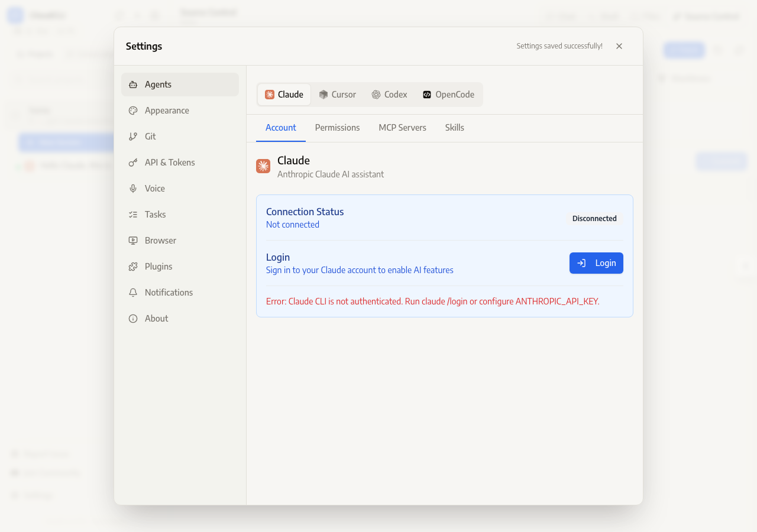
Task: Open the Skills tab
Action: [x=455, y=128]
